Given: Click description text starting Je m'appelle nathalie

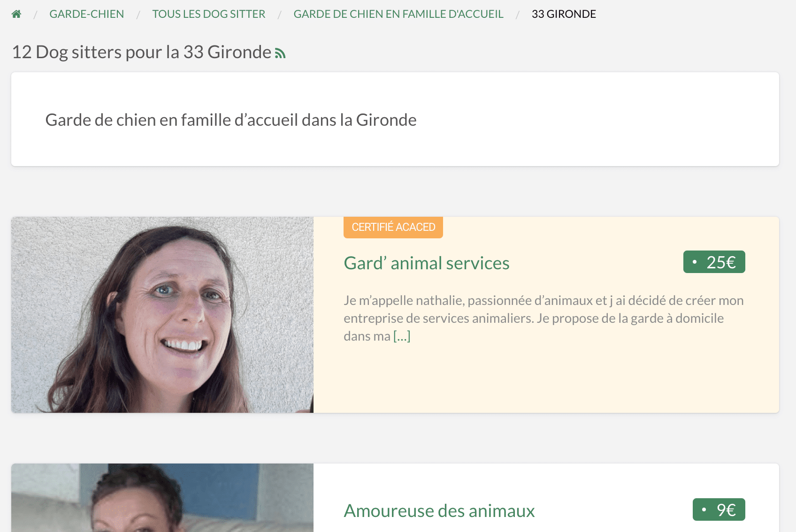Looking at the screenshot, I should [543, 318].
